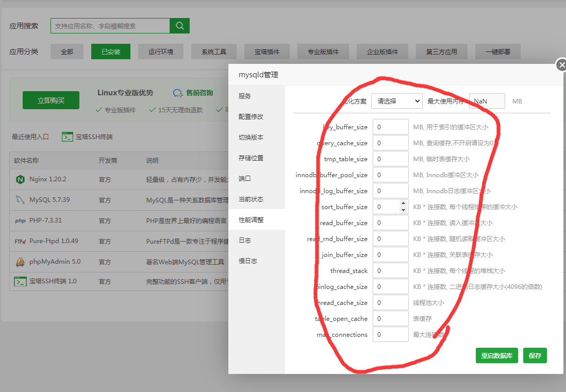Open 切换版本 in mysqld sidebar
This screenshot has height=392, width=566.
point(257,138)
